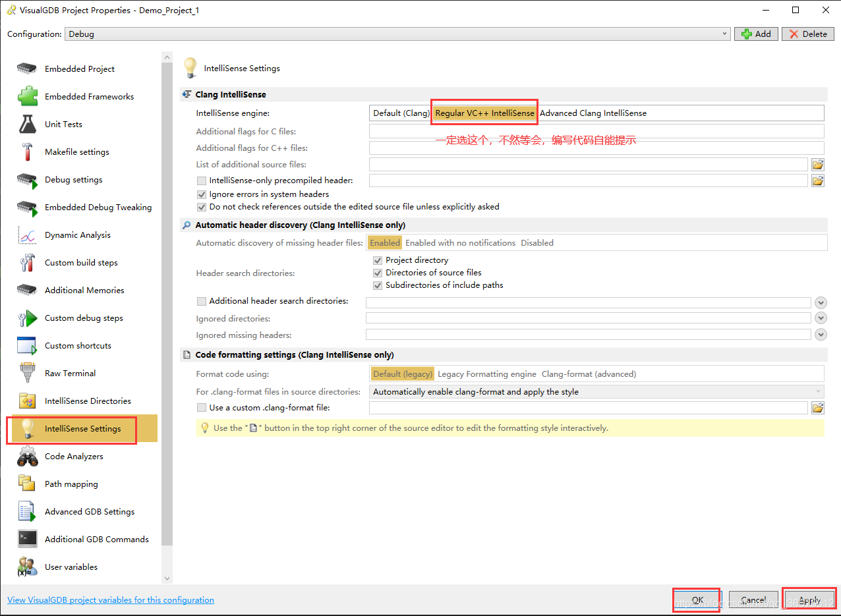Open the IntelliSense Directories folder icon
The image size is (841, 616).
(x=27, y=401)
